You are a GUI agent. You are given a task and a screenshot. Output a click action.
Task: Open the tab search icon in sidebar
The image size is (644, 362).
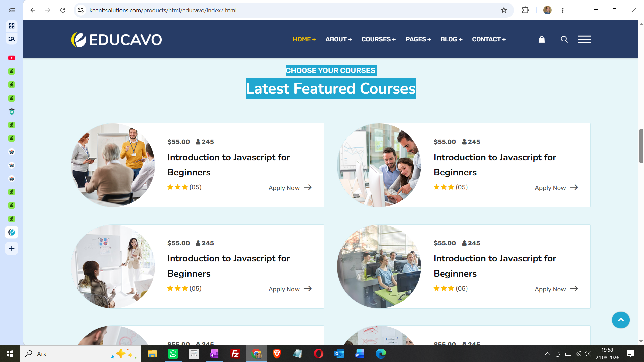(12, 39)
